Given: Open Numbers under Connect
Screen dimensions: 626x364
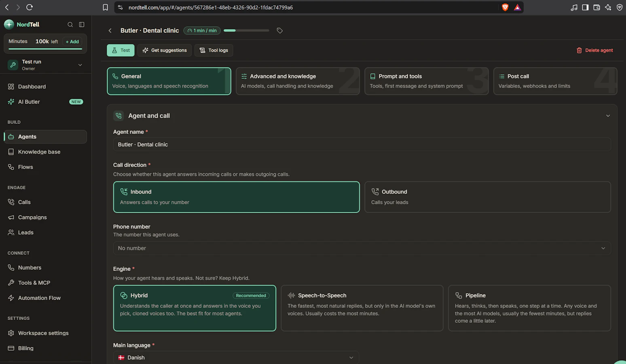Looking at the screenshot, I should (45, 268).
